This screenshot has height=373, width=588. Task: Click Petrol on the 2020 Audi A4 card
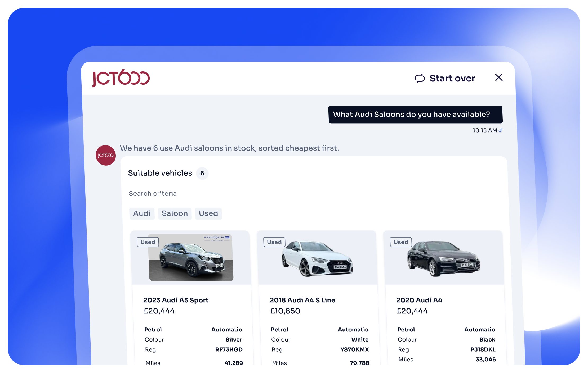[x=406, y=330]
